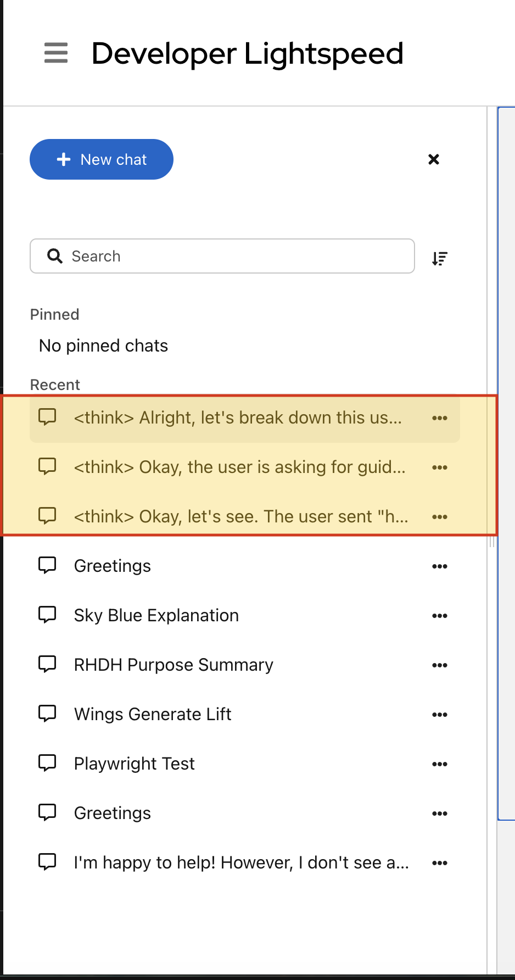The height and width of the screenshot is (980, 515).
Task: Open the 'Okay, let's see' chat
Action: [240, 517]
